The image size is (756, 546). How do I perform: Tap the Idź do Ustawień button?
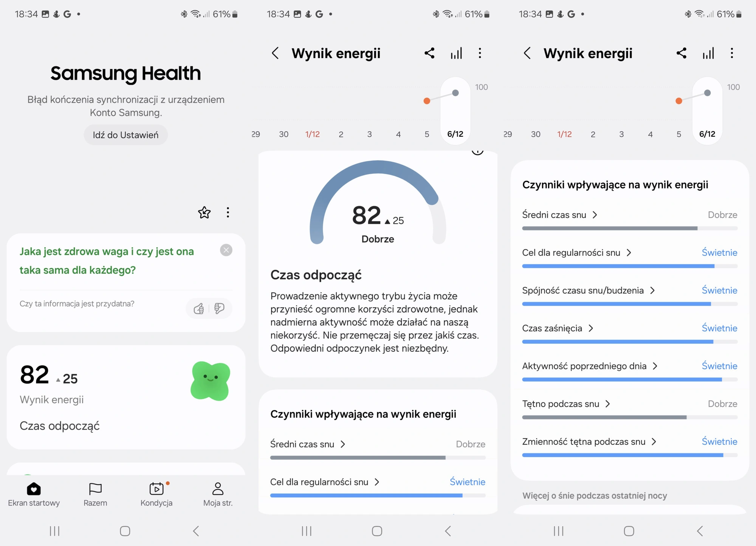125,135
